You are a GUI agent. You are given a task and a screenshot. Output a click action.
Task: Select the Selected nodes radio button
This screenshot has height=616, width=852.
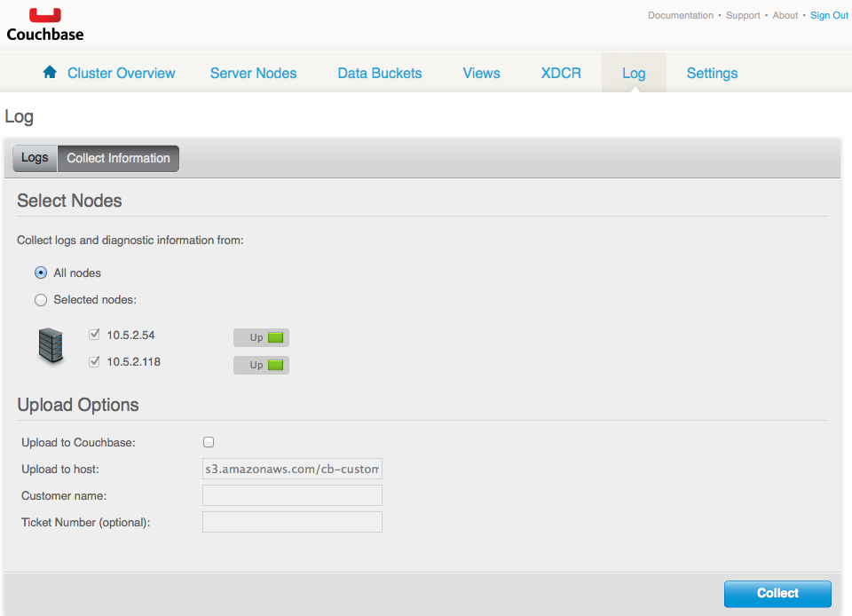tap(41, 300)
